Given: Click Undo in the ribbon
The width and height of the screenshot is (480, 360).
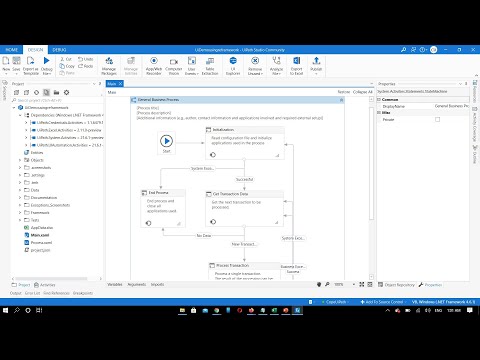Looking at the screenshot, I should click(x=86, y=59).
